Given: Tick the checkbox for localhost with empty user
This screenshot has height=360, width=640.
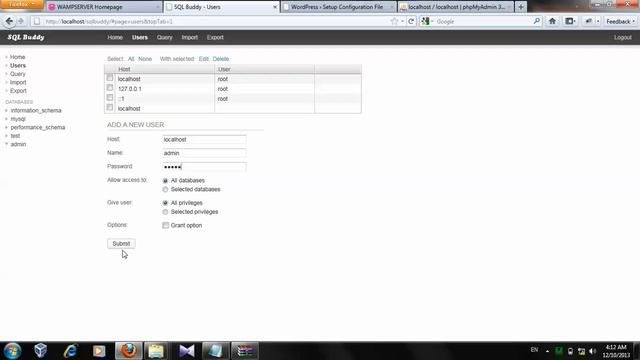Looking at the screenshot, I should point(110,107).
